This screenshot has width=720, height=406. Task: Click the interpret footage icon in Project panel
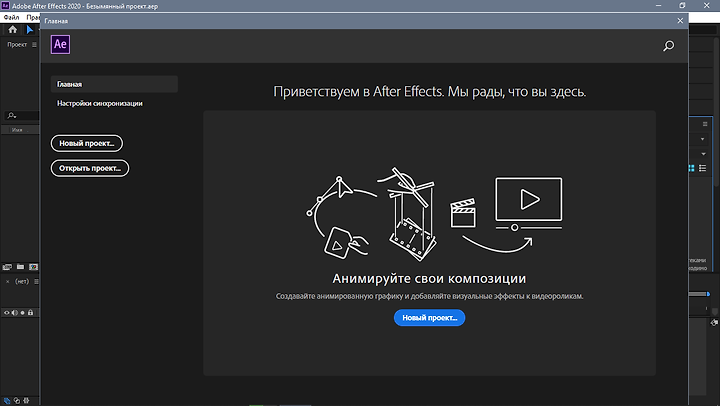[7, 266]
